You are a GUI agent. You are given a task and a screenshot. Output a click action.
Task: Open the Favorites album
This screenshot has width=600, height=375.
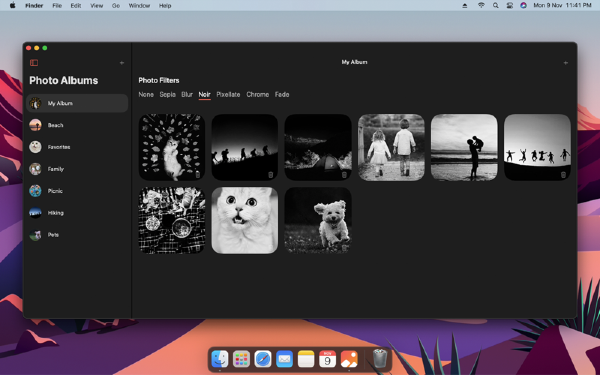[x=77, y=147]
